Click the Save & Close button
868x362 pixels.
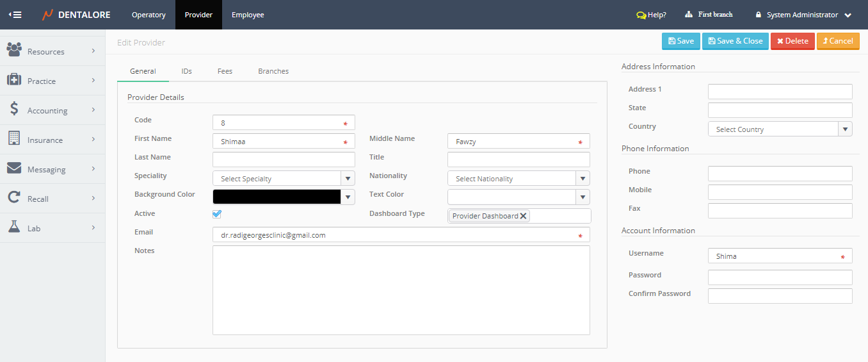pos(735,41)
